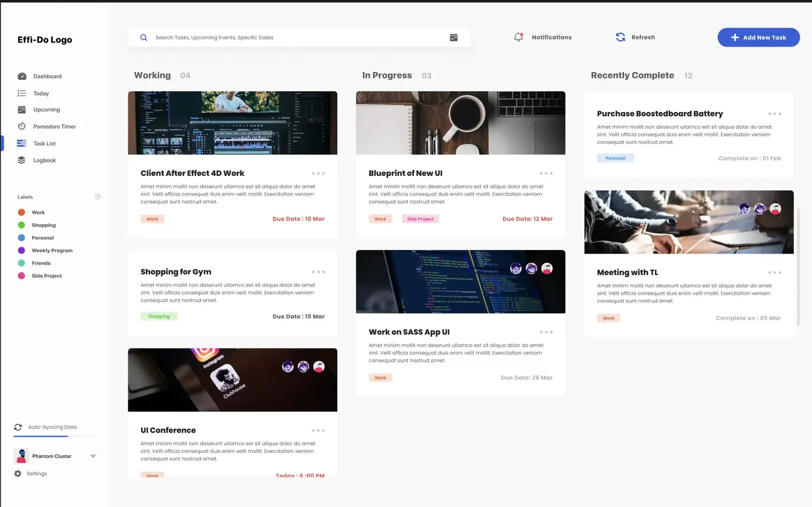Image resolution: width=812 pixels, height=507 pixels.
Task: Open options for Work on SASS App UI
Action: tap(546, 332)
